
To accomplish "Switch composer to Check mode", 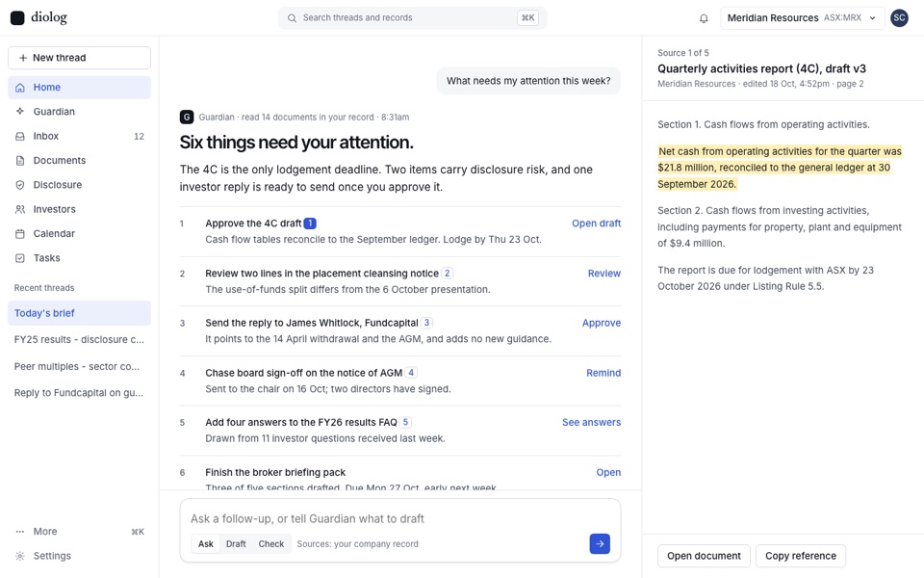I will pyautogui.click(x=271, y=543).
